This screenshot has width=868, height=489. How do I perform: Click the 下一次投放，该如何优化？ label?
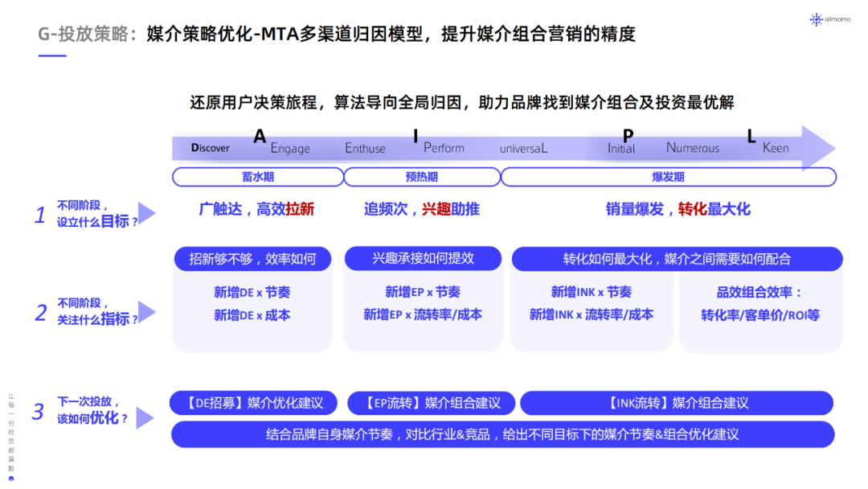tap(92, 410)
